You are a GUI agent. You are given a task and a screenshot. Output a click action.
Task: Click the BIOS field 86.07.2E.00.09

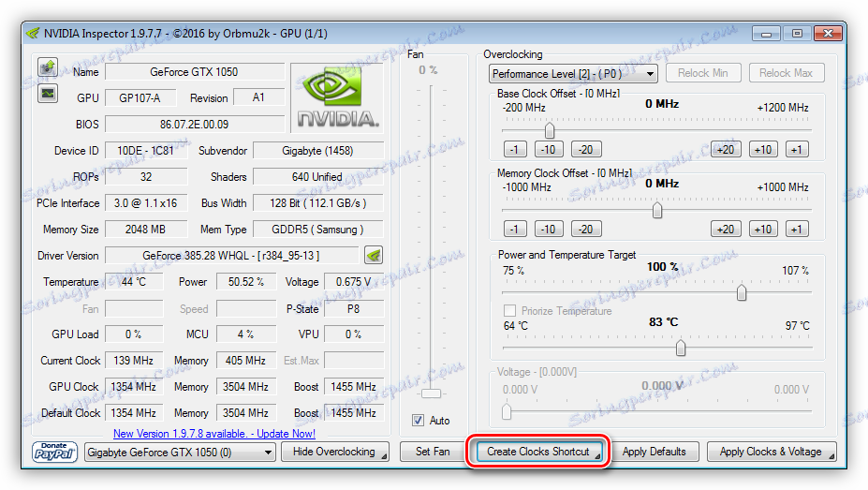click(x=195, y=124)
